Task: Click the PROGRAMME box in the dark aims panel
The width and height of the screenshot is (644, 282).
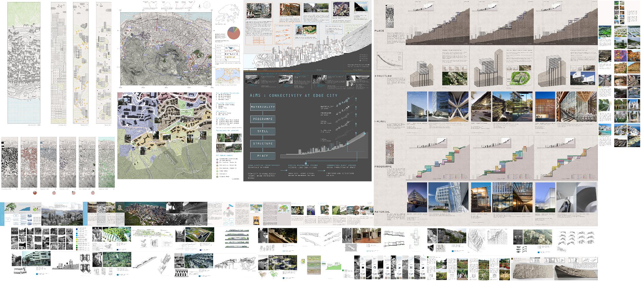Action: coord(263,119)
